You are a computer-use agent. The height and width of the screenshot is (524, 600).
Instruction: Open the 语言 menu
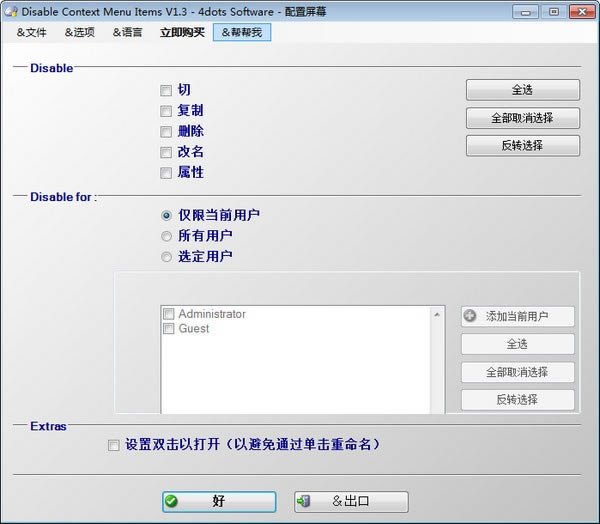click(127, 33)
